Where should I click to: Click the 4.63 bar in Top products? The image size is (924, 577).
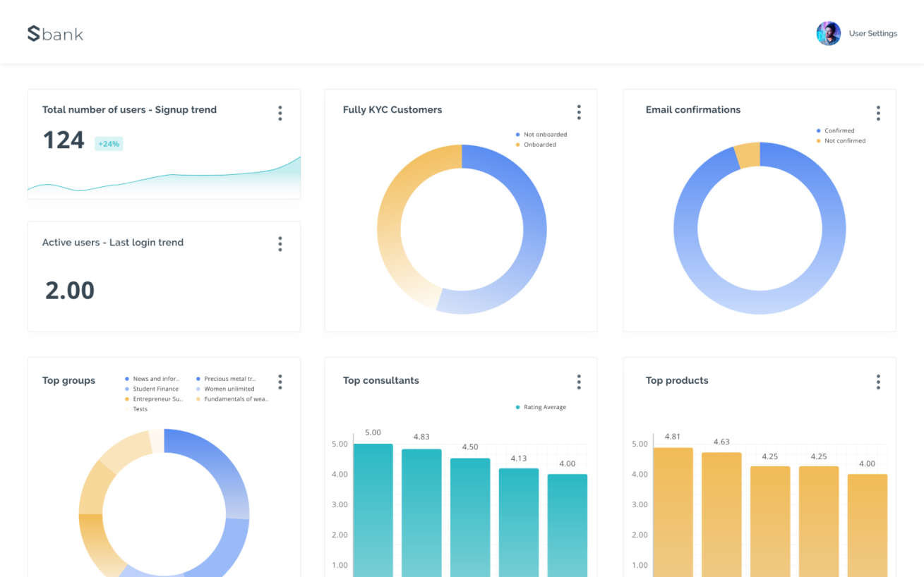(721, 515)
